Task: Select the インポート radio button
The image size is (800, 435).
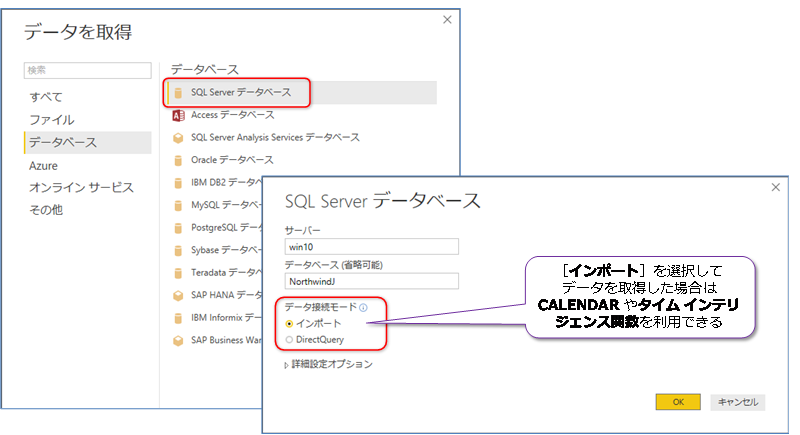Action: [x=289, y=324]
